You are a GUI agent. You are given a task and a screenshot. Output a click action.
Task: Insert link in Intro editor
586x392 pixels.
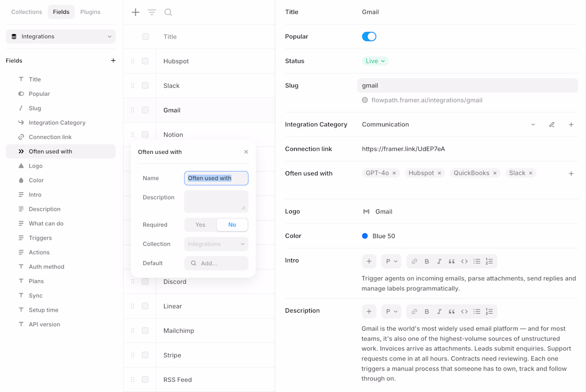click(414, 261)
